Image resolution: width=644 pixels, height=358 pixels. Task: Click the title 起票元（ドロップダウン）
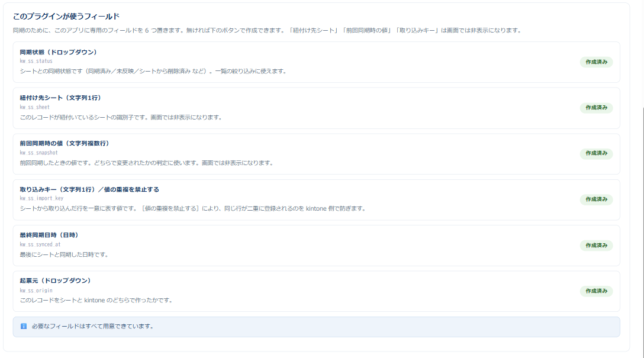tap(56, 280)
